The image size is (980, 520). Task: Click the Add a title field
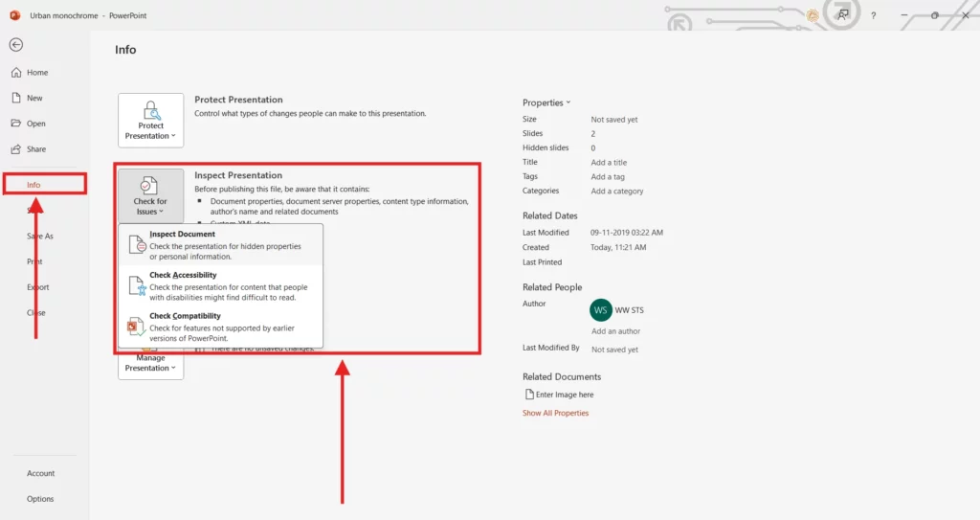coord(609,163)
